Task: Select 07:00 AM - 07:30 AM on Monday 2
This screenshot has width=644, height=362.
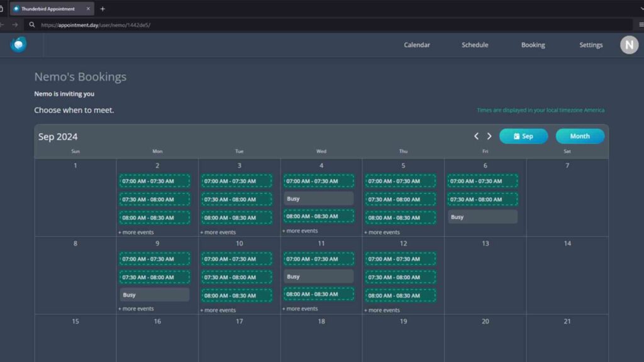Action: coord(155,181)
